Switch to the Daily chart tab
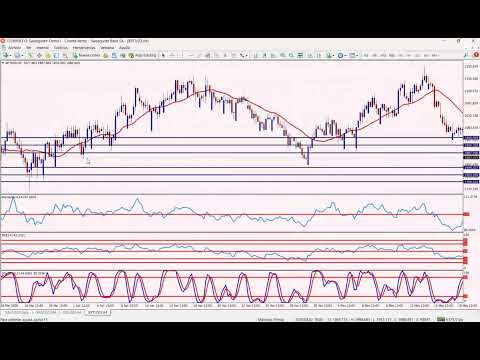480x360 pixels. coord(17,312)
